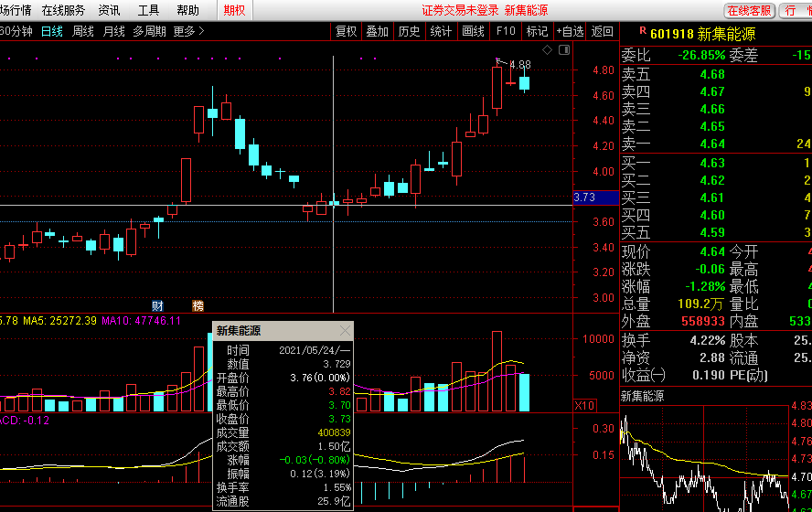Click the latest cyan candlestick near 4.88
The height and width of the screenshot is (512, 812).
click(524, 83)
